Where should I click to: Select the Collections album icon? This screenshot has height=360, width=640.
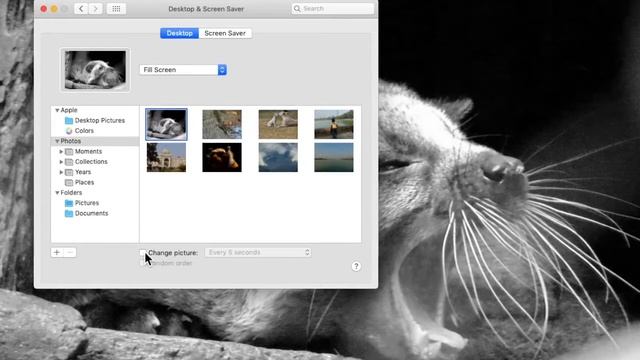(x=69, y=162)
